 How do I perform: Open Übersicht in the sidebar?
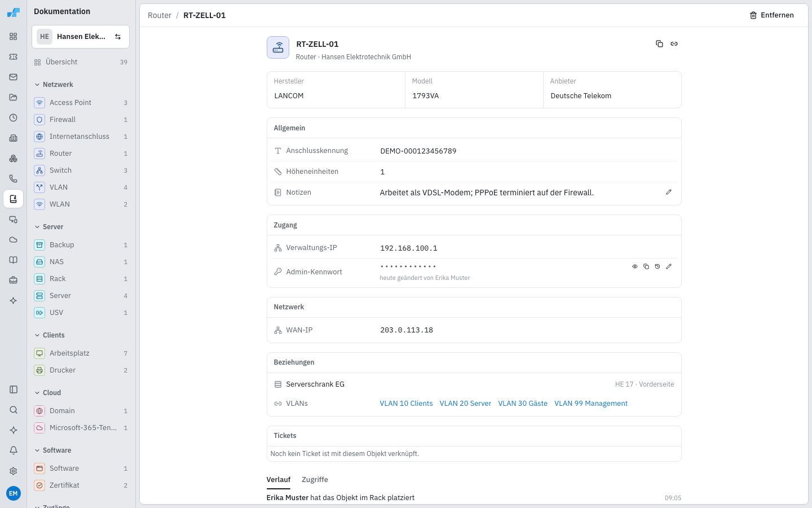(x=81, y=62)
